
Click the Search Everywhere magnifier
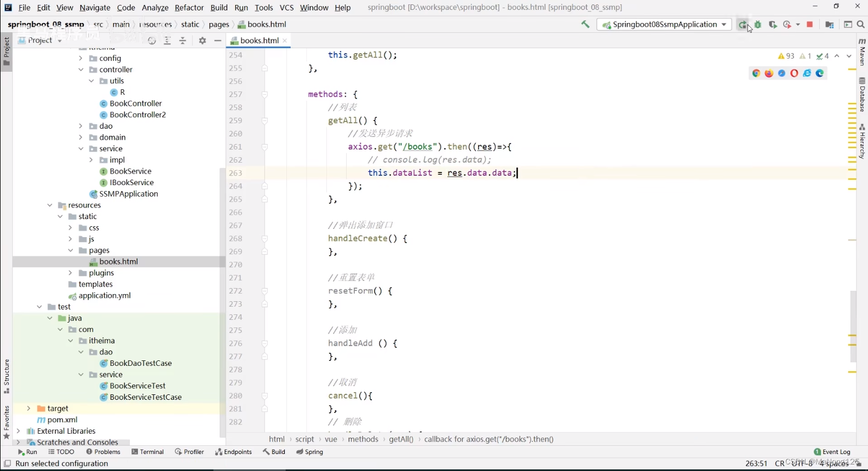[861, 25]
